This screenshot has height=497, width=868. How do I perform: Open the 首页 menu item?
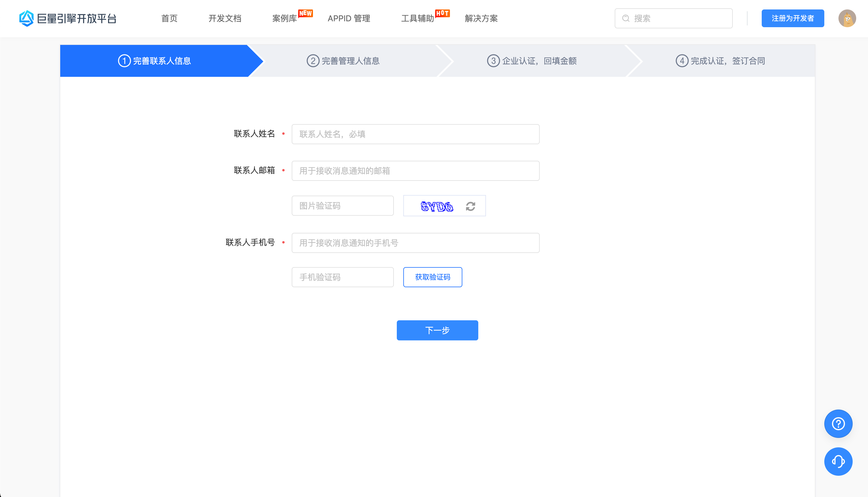point(169,18)
